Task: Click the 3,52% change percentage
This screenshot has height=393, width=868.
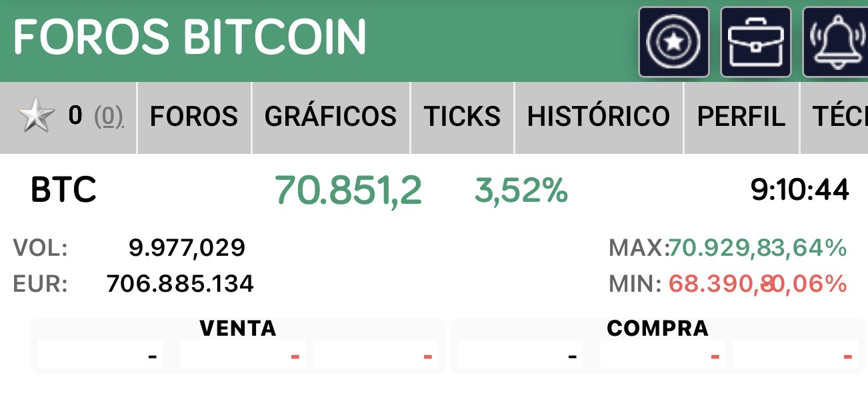Action: coord(521,191)
